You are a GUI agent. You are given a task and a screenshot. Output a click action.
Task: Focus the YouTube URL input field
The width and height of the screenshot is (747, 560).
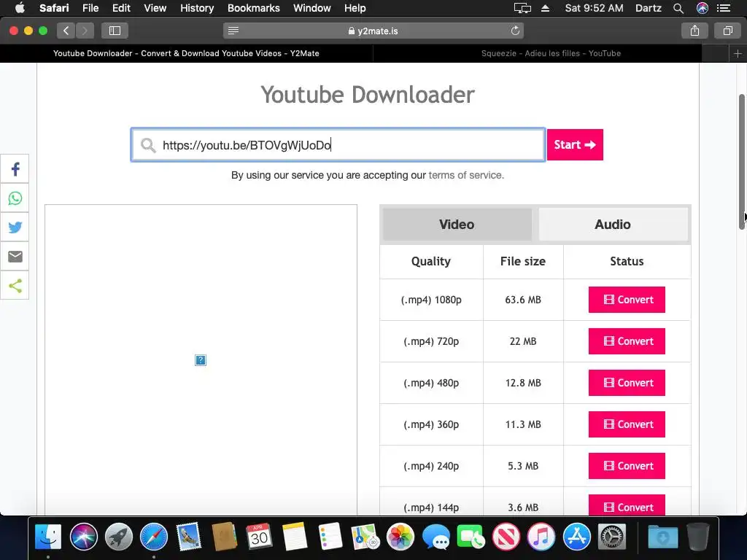coord(338,145)
